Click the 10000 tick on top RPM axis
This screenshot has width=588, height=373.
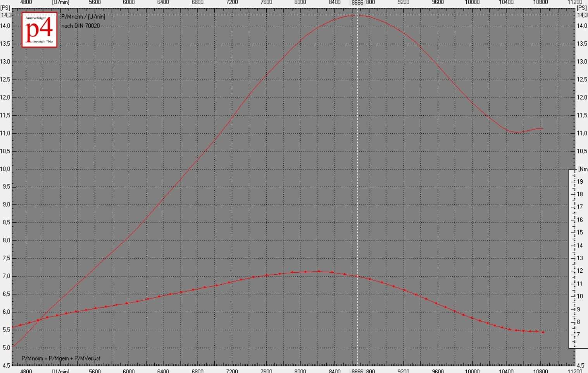pyautogui.click(x=472, y=2)
